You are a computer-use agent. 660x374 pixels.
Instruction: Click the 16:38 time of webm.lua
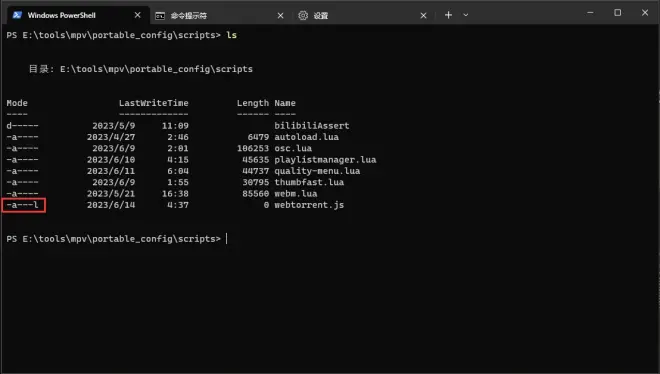pos(175,194)
